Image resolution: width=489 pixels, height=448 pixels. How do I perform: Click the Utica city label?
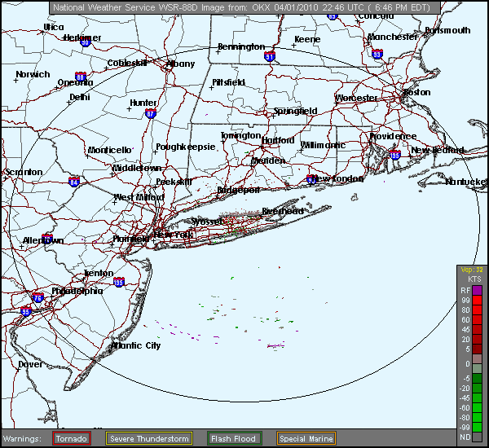tap(54, 28)
